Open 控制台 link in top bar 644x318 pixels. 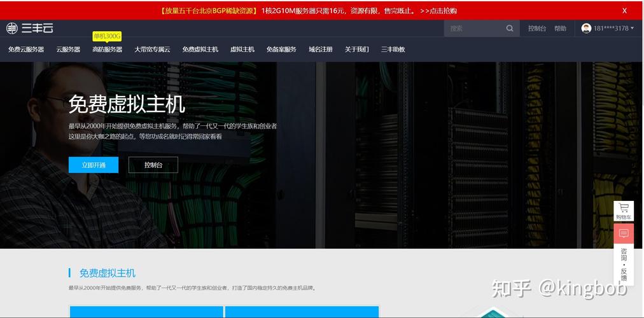click(x=537, y=29)
